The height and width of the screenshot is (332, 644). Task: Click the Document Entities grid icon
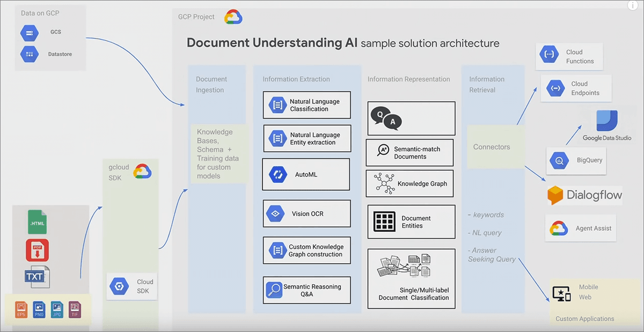tap(384, 222)
